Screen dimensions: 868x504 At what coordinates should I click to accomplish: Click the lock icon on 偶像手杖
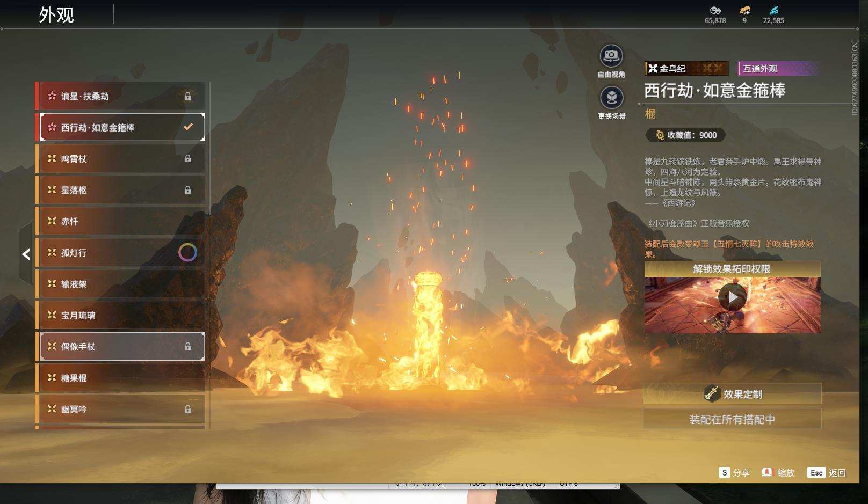(188, 347)
